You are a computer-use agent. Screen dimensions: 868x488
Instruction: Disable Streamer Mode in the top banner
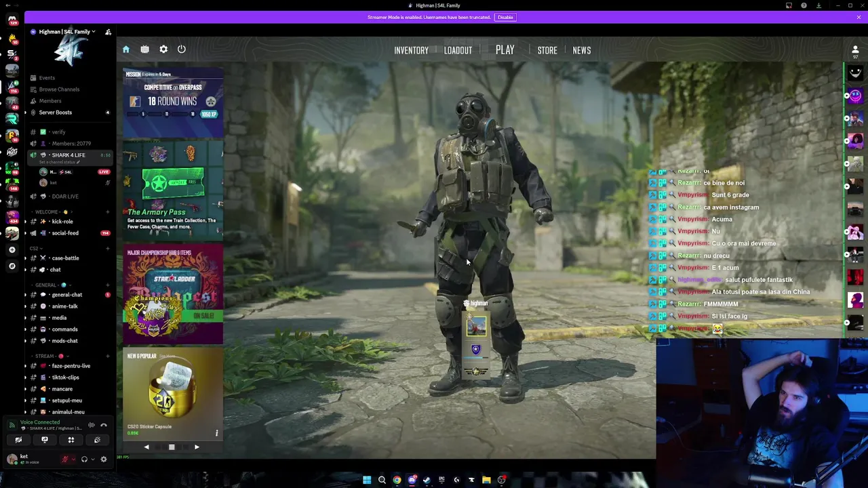point(505,17)
